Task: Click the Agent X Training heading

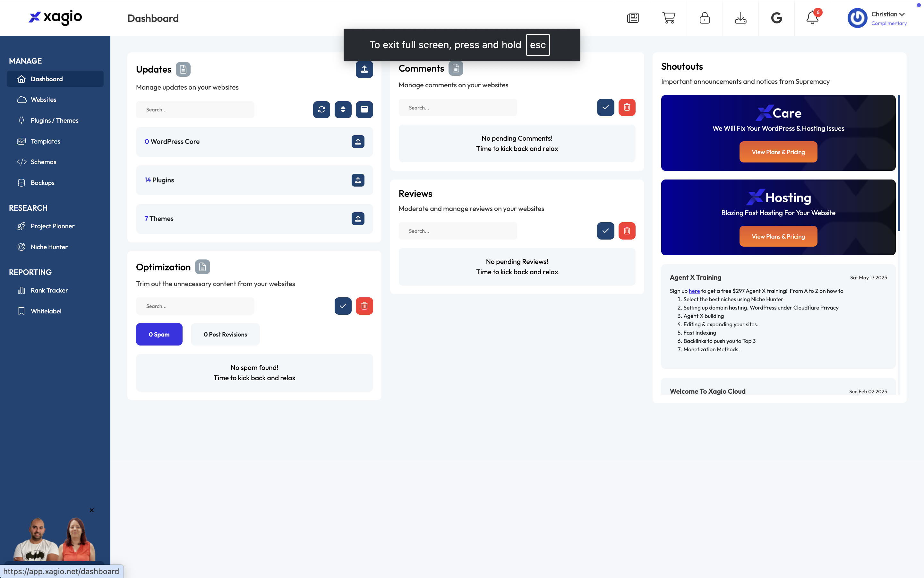Action: (695, 277)
